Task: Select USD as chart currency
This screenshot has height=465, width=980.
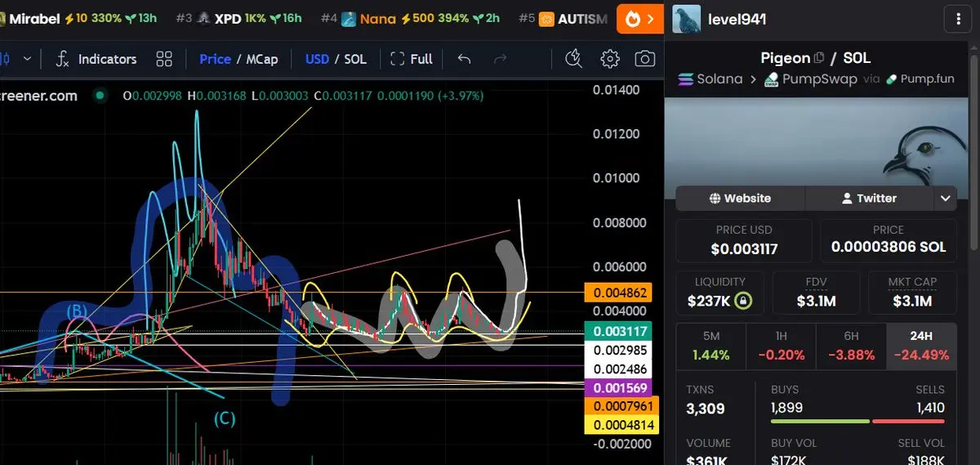Action: point(317,59)
